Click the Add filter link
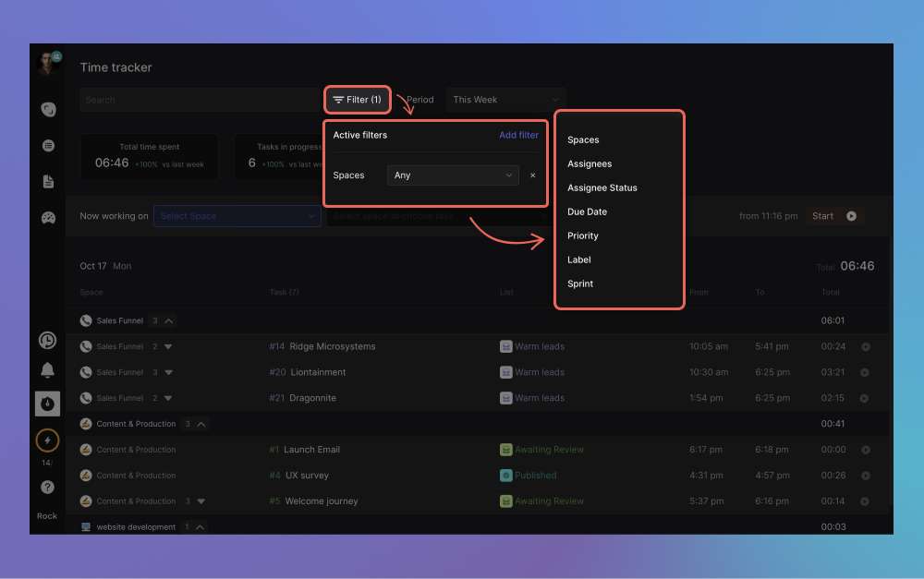The image size is (924, 579). pos(518,136)
